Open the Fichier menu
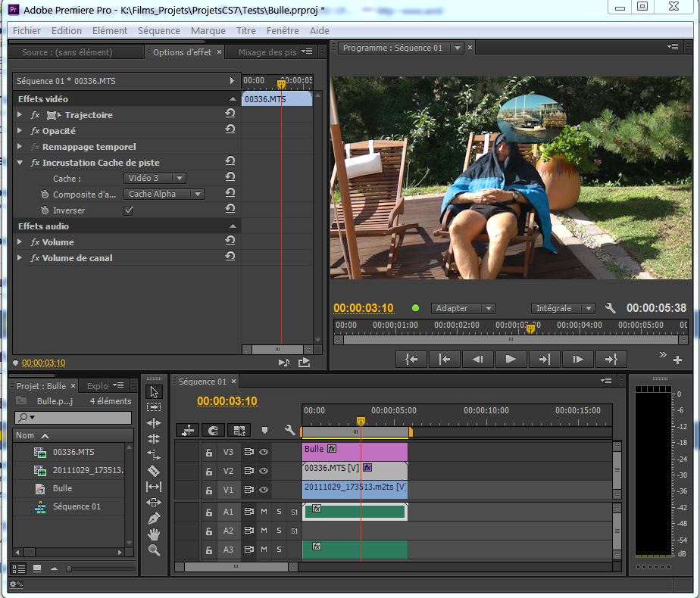The width and height of the screenshot is (700, 598). 27,31
